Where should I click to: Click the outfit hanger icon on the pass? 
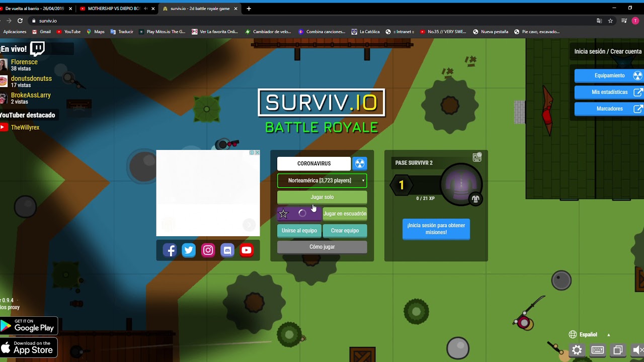coord(475,199)
